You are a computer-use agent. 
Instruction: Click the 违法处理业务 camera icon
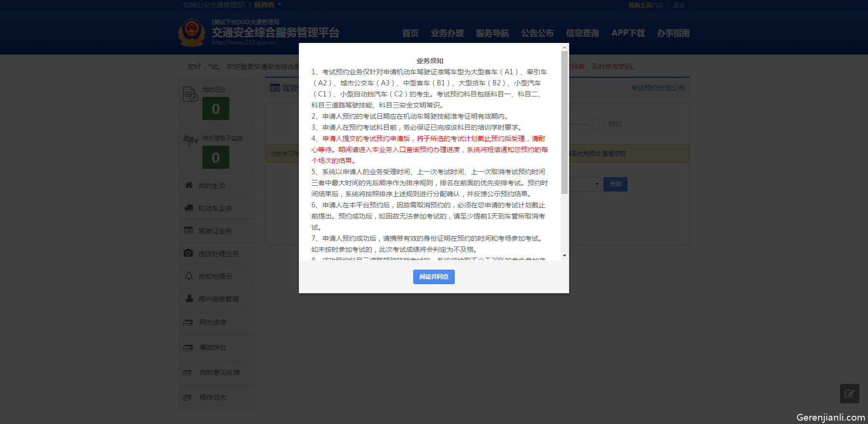click(x=188, y=253)
